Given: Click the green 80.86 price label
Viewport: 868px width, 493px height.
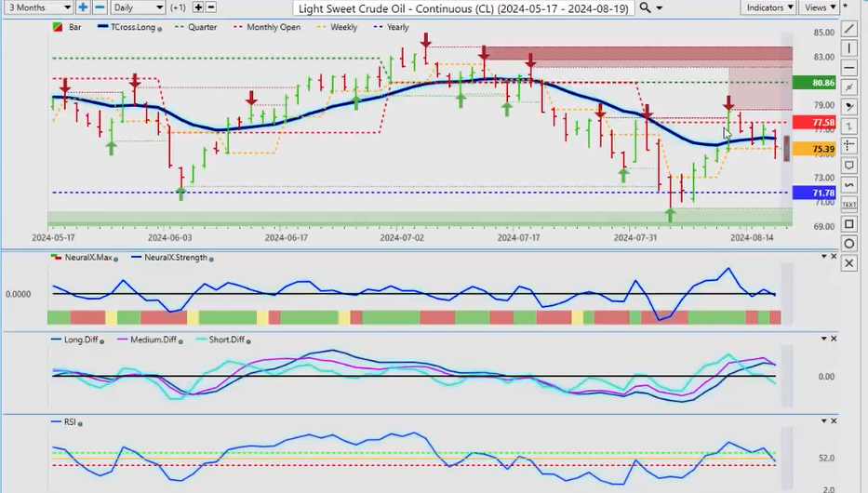Looking at the screenshot, I should pyautogui.click(x=824, y=83).
